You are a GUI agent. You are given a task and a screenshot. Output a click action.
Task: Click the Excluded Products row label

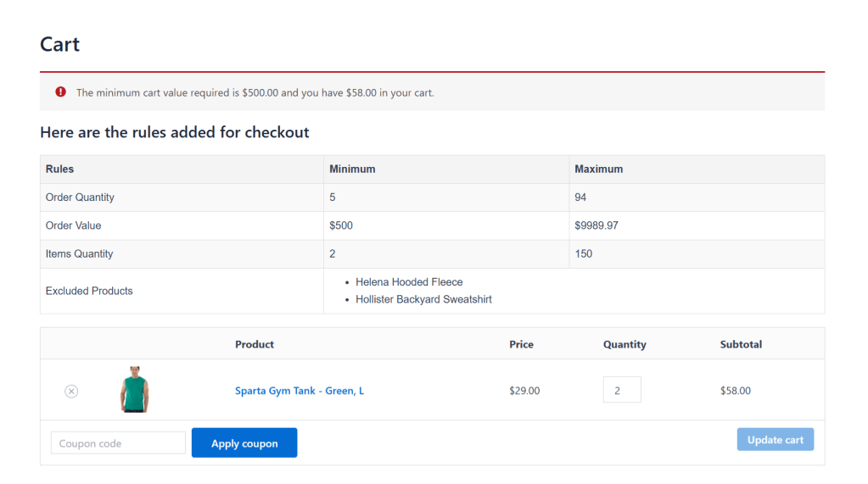[x=89, y=291]
